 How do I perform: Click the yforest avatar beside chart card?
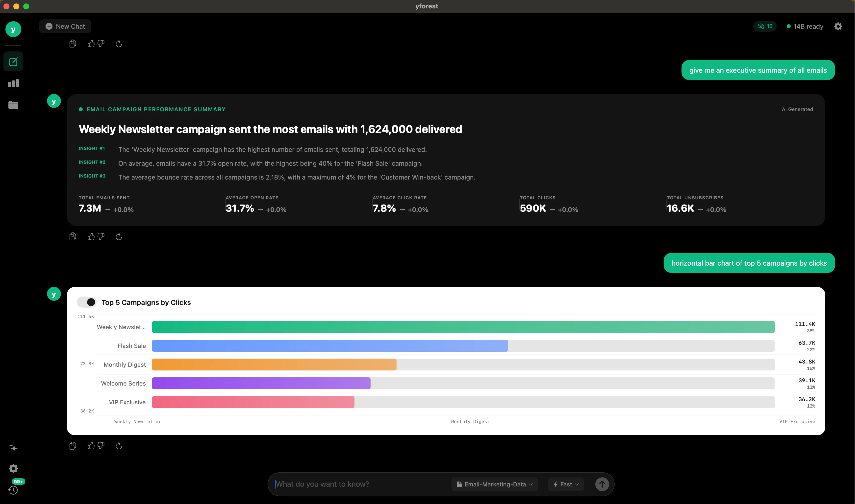point(54,294)
